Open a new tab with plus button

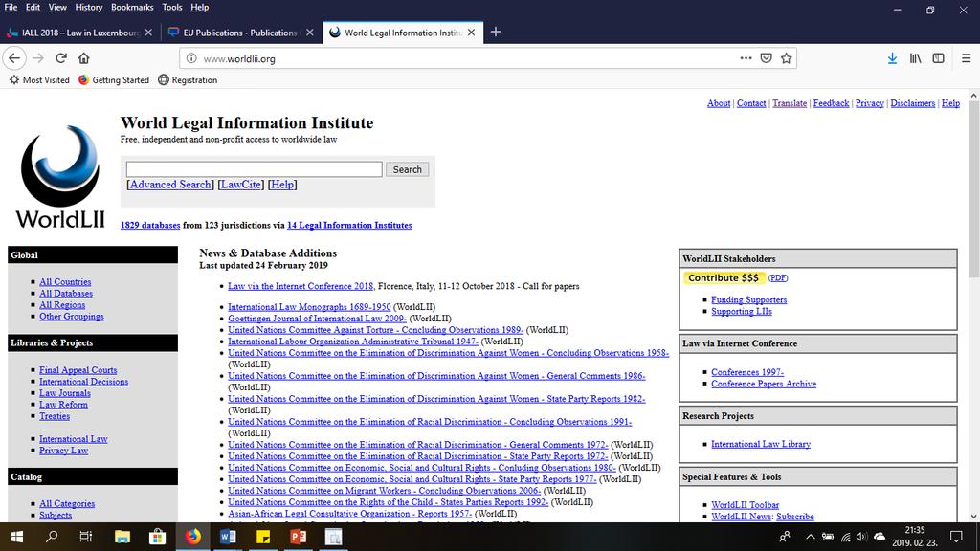[x=496, y=32]
